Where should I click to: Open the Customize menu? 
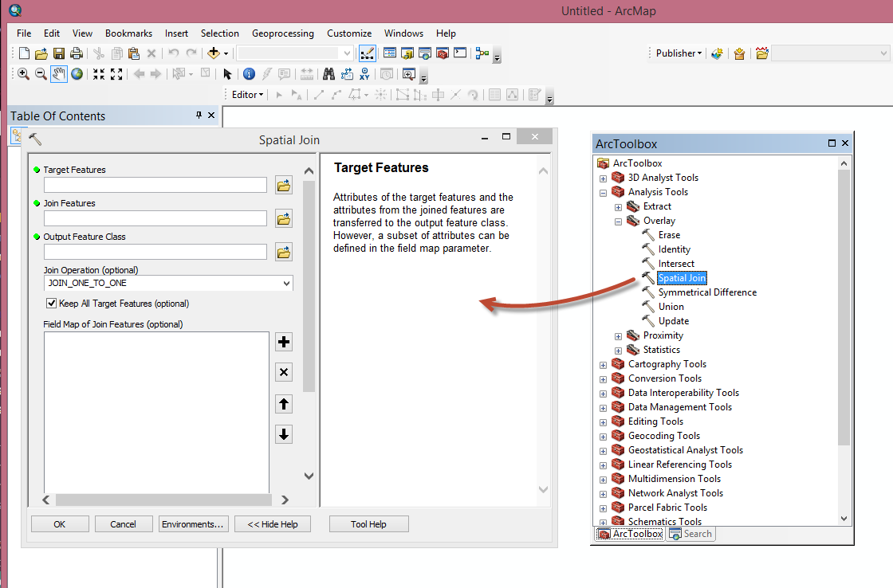(349, 33)
